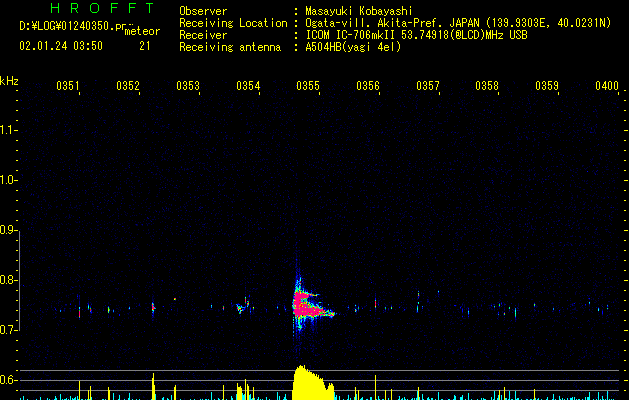Click the kHz axis unit label
The height and width of the screenshot is (400, 629).
[9, 81]
